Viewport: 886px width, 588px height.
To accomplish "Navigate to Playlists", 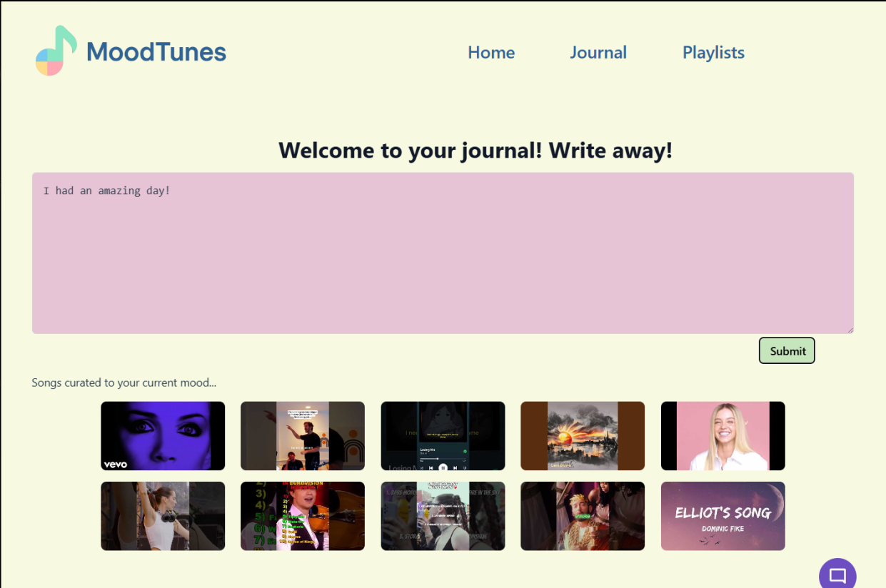I will pyautogui.click(x=713, y=52).
